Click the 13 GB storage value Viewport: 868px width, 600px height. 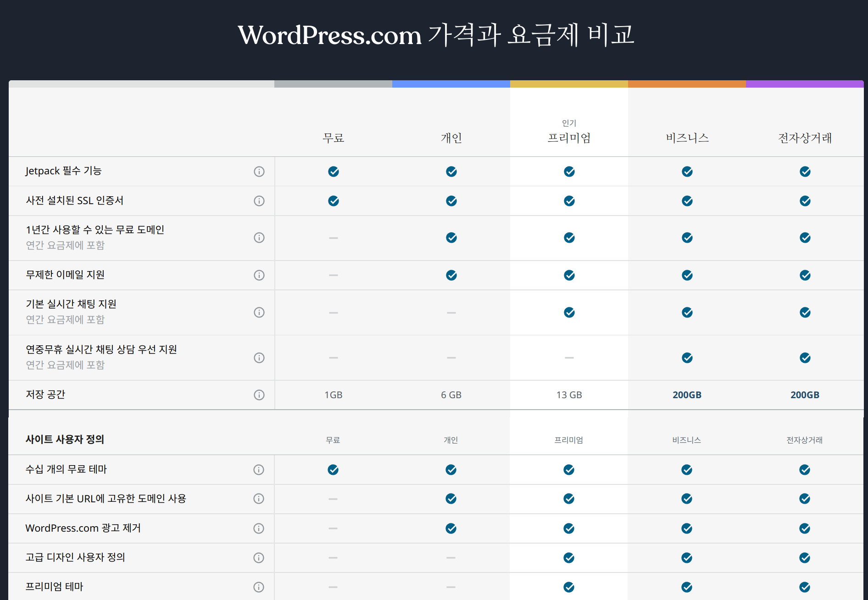pyautogui.click(x=569, y=395)
